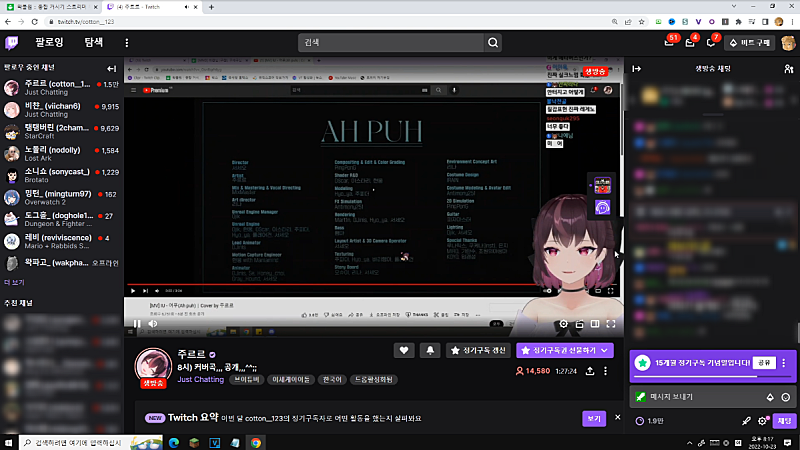Pause the Twitch stream player
This screenshot has width=800, height=450.
[137, 323]
